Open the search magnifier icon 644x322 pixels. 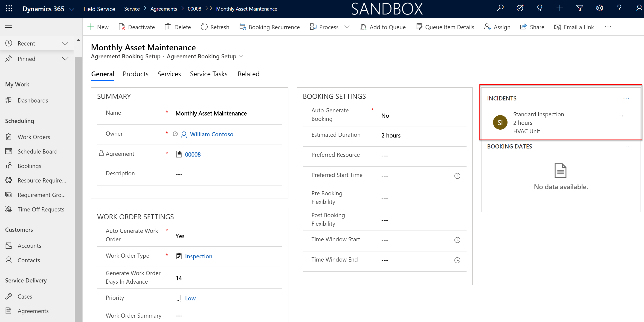coord(500,9)
